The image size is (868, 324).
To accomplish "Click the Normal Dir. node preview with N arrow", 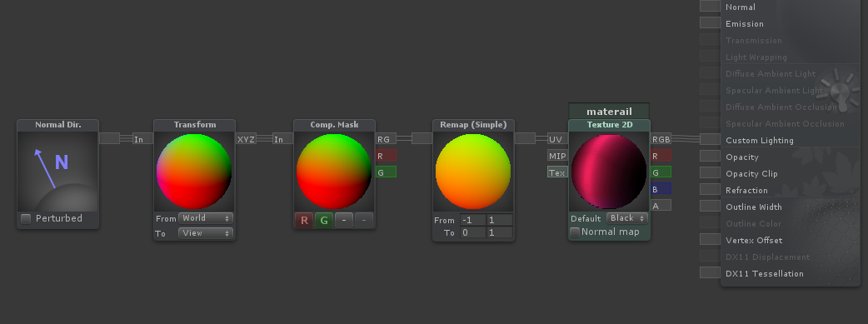I will (x=58, y=171).
